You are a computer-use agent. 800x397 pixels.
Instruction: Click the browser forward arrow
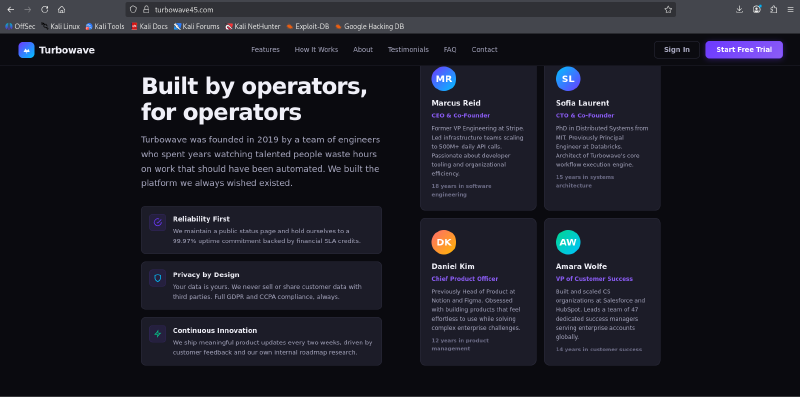pyautogui.click(x=28, y=9)
